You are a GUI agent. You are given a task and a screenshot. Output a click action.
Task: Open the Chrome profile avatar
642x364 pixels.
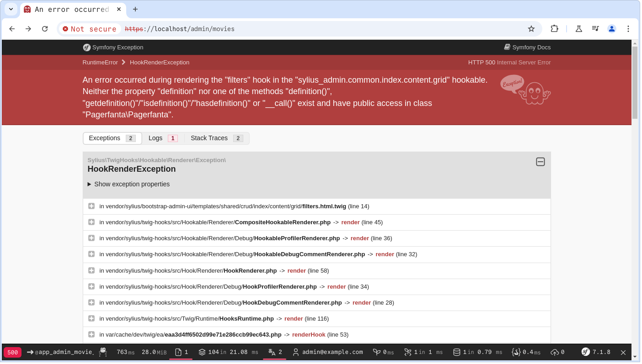612,29
